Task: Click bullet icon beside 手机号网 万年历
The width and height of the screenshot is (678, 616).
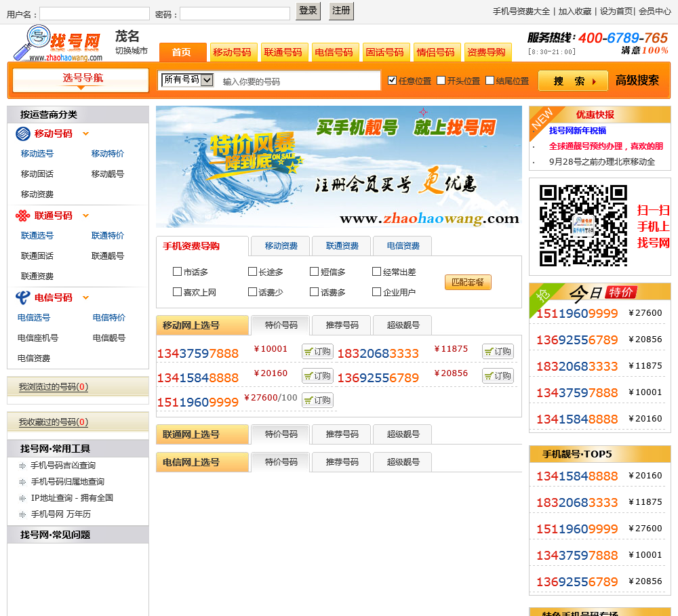Action: coord(22,514)
